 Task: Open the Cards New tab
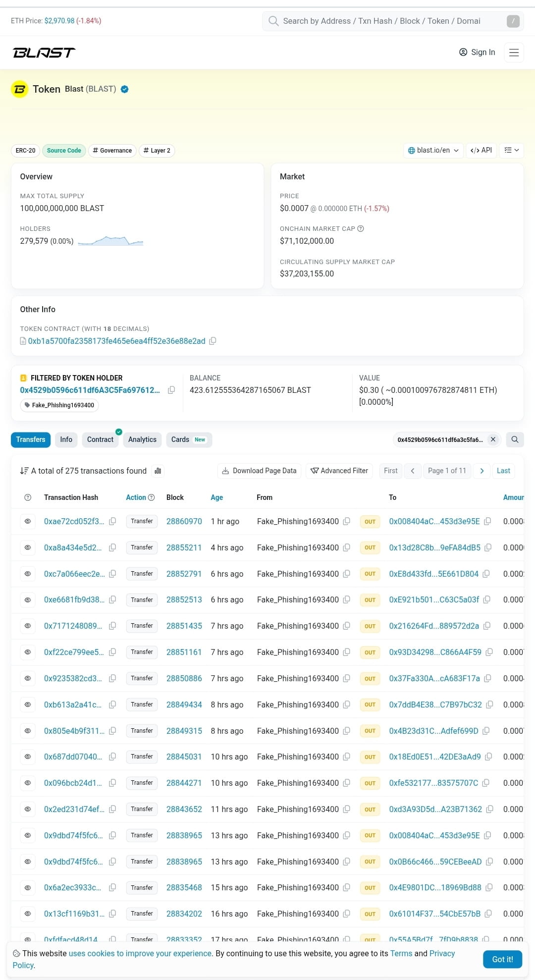pos(189,439)
